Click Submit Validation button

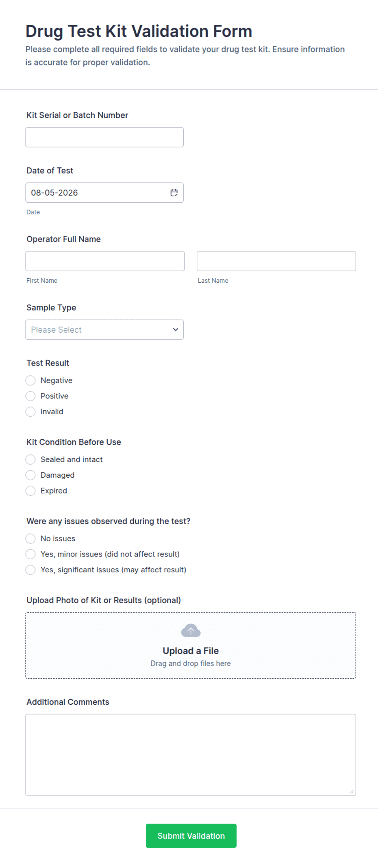(191, 836)
